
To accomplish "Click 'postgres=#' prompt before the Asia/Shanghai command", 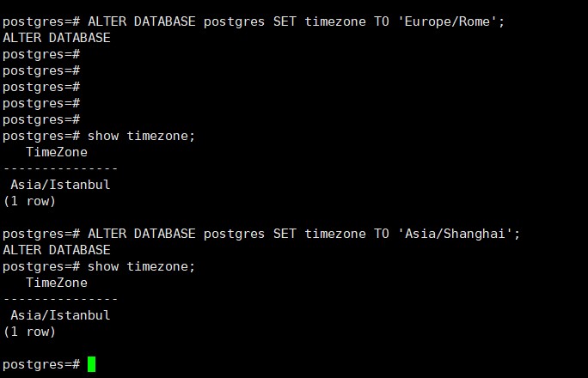I will pos(41,234).
